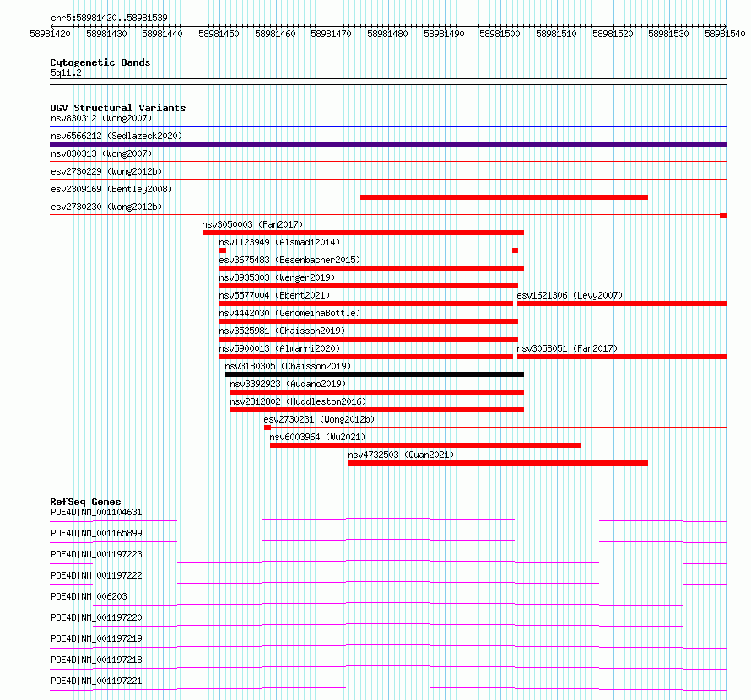Click nsv3935303 (Wenger2019) label
Viewport: 751px width, 700px height.
tap(277, 277)
